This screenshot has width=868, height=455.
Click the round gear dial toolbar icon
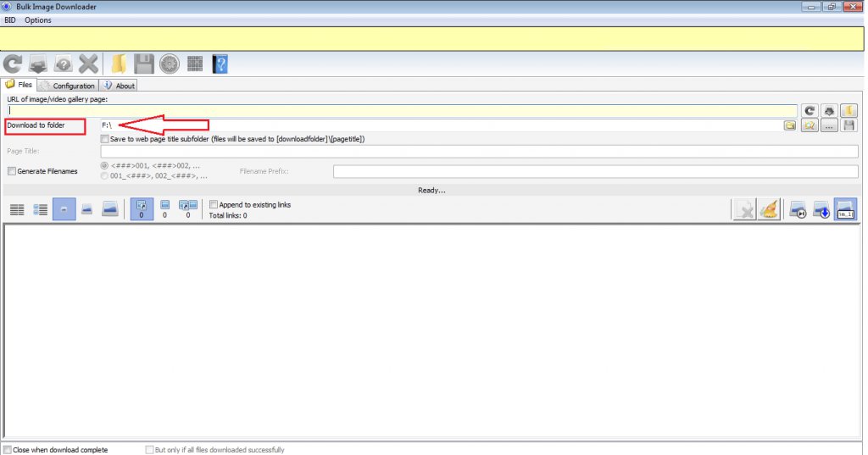(170, 64)
